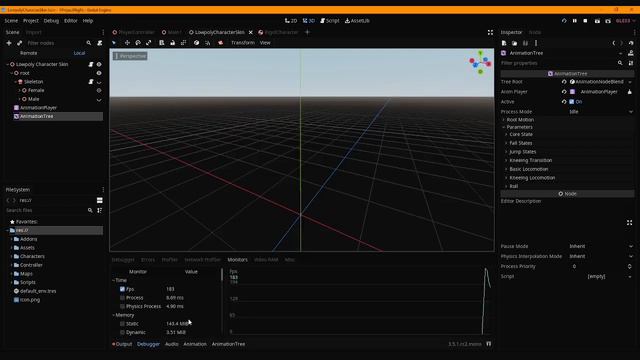Choose the Select mode arrow tool

[114, 42]
